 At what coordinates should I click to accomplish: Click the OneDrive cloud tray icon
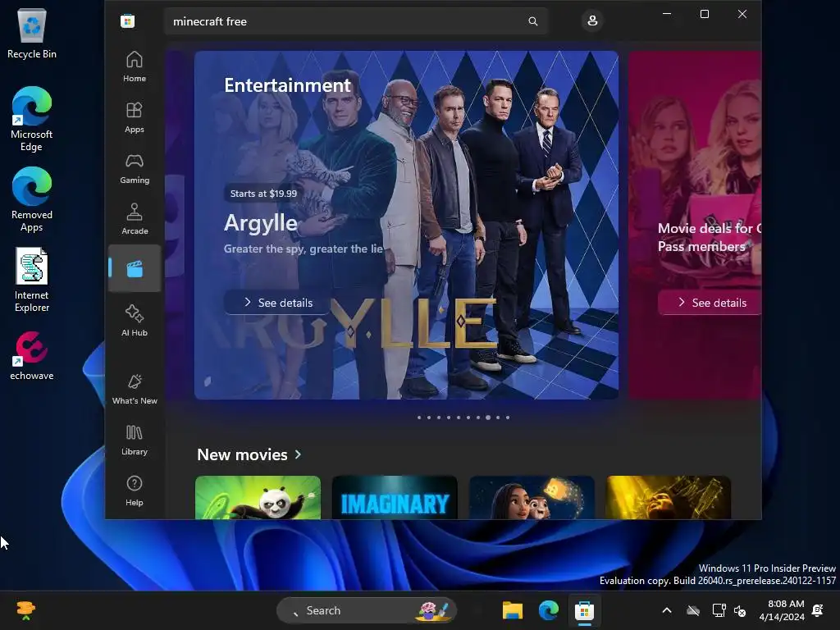pyautogui.click(x=693, y=610)
